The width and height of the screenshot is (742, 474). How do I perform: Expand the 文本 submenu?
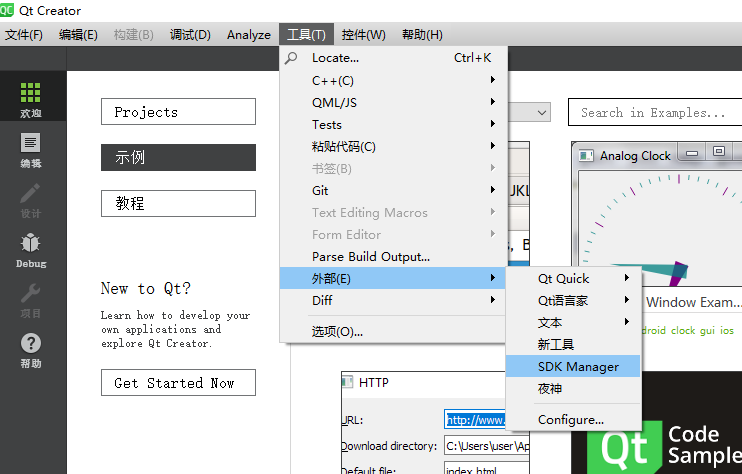coord(573,322)
